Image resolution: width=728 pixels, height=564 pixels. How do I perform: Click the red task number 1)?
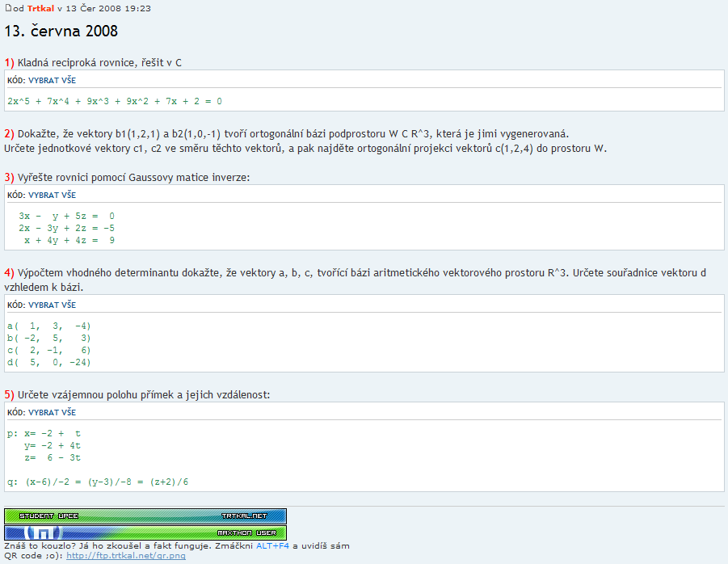click(9, 62)
